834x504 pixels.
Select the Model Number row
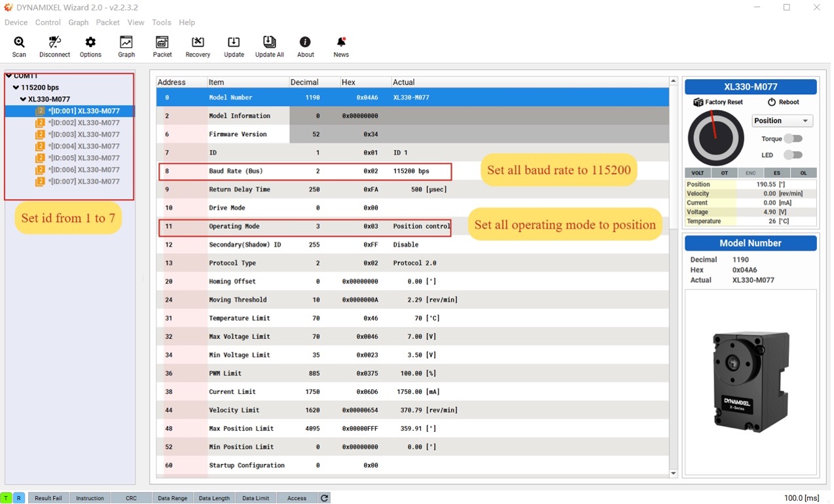point(412,98)
